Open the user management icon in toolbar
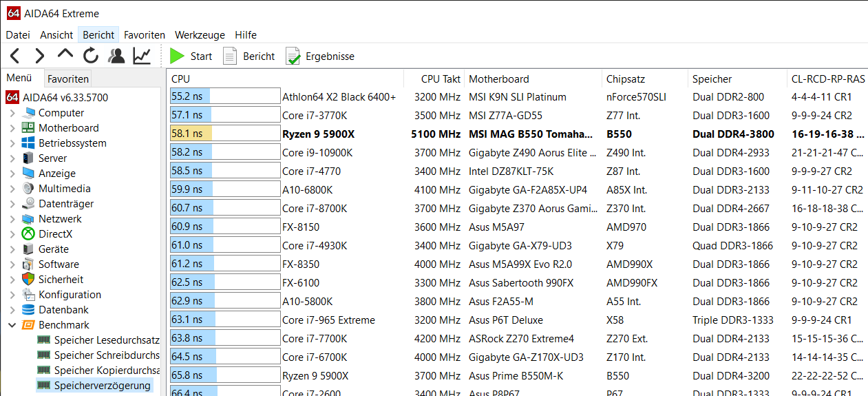 click(x=117, y=56)
